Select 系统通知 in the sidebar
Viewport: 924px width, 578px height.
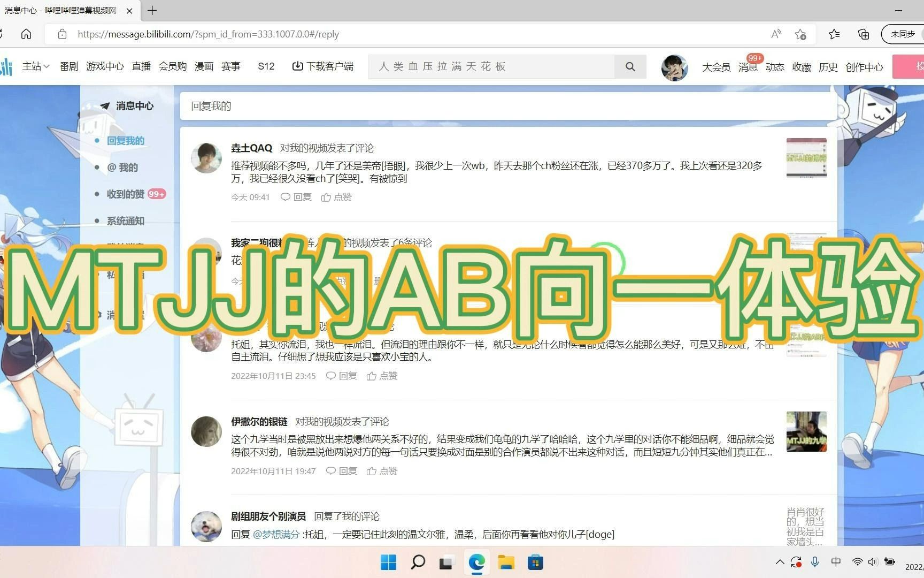[x=126, y=221]
